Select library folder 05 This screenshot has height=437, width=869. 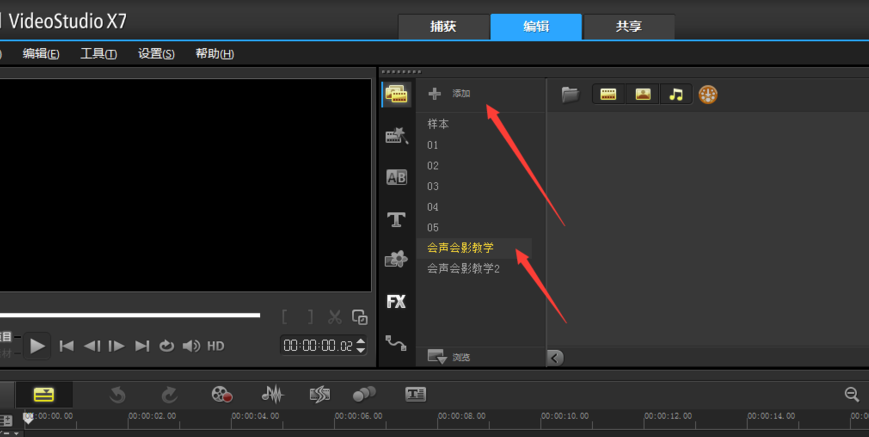pos(433,228)
